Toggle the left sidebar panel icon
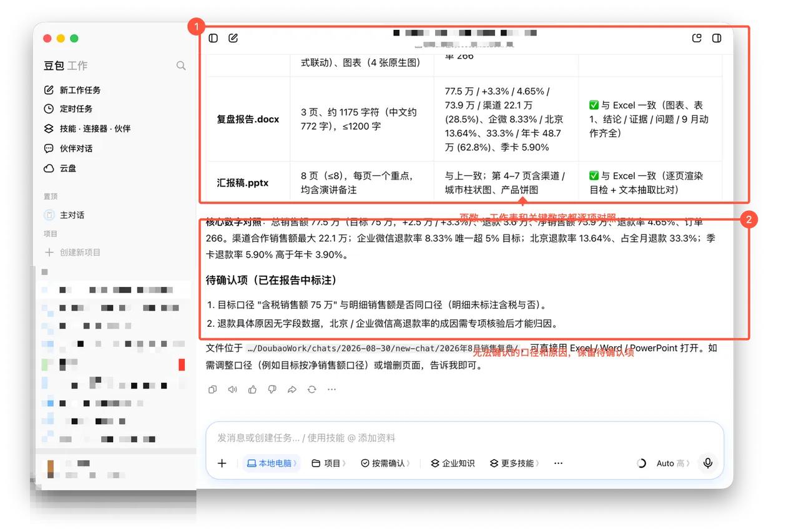The height and width of the screenshot is (532, 799). tap(213, 38)
